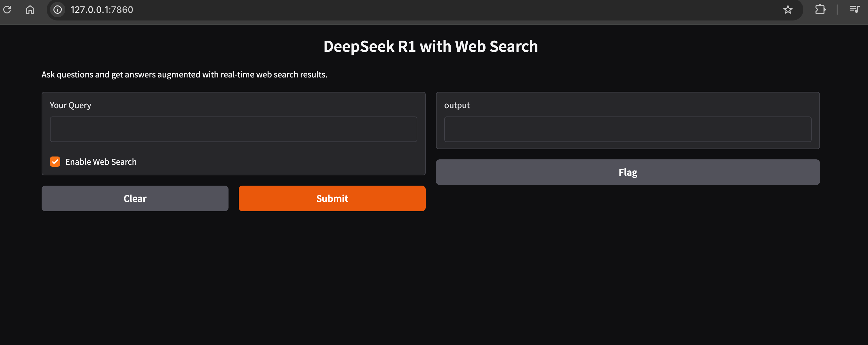The image size is (868, 345).
Task: Click the "Ask questions and get answers" description
Action: (x=184, y=75)
